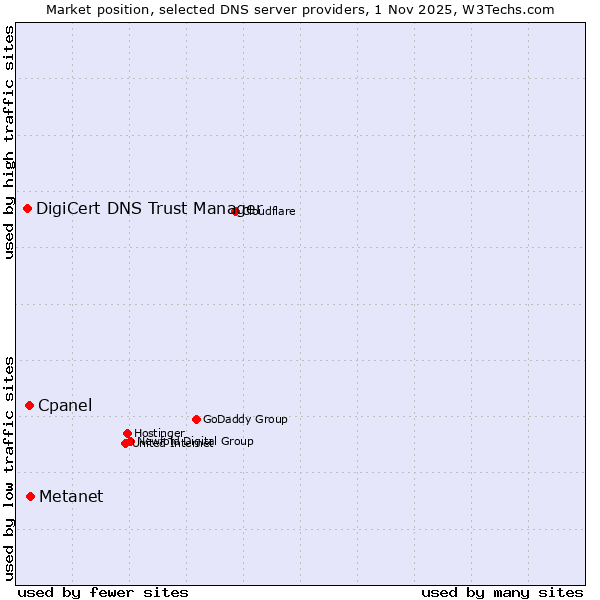Click the chart title mentioning W3Techs.com
Screen dimensions: 600x600
pyautogui.click(x=300, y=9)
